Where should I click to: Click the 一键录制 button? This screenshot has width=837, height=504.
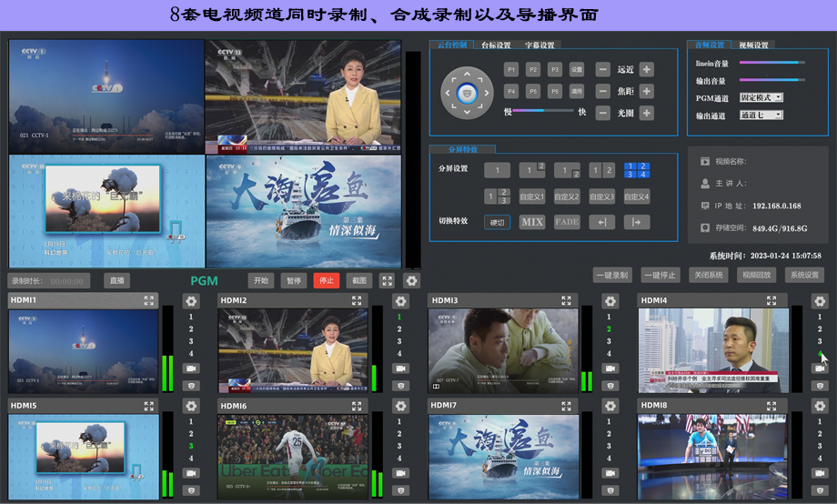[611, 275]
